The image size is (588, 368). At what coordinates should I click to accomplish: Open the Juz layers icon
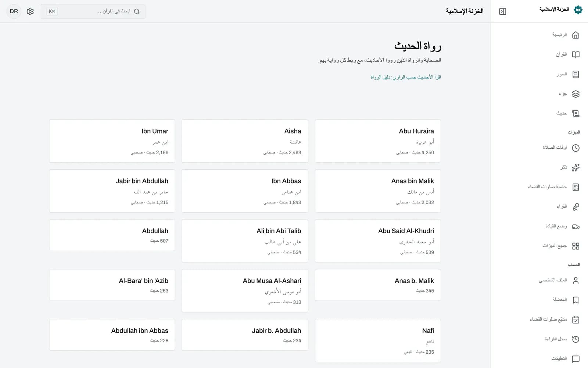tap(576, 94)
